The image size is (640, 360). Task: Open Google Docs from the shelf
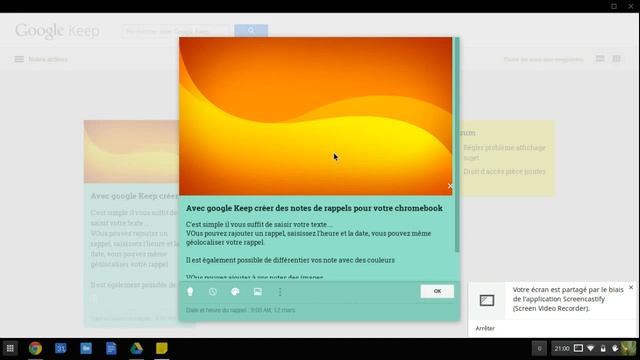[111, 348]
